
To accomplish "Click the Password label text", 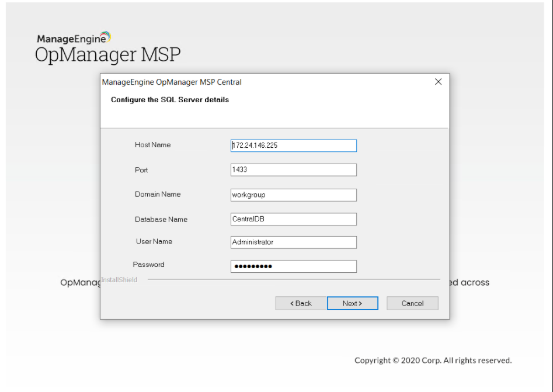I will (149, 264).
